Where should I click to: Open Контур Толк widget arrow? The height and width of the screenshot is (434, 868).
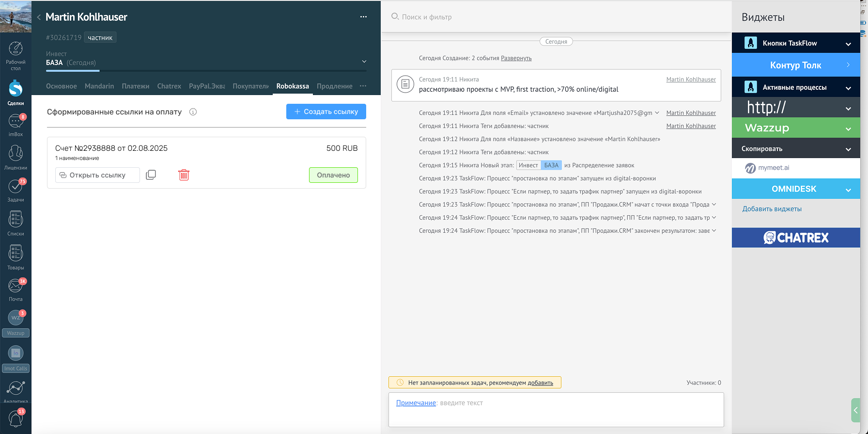[848, 65]
